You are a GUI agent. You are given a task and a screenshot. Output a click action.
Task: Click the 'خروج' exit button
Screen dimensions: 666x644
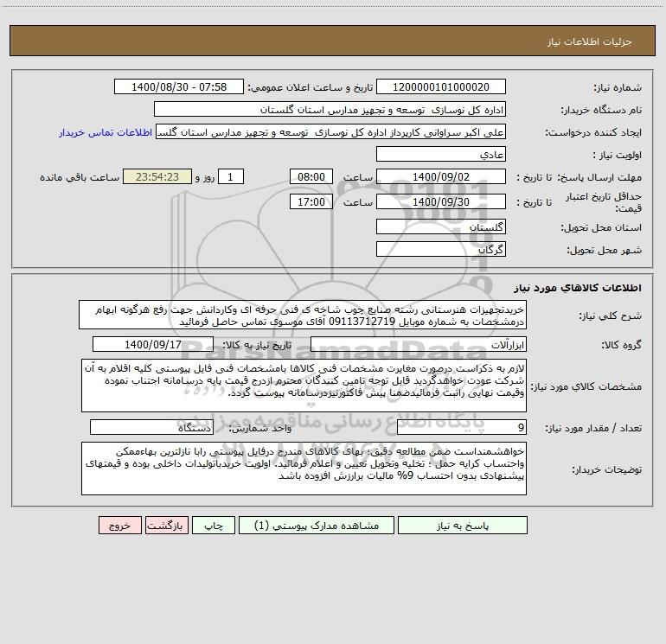pos(119,526)
